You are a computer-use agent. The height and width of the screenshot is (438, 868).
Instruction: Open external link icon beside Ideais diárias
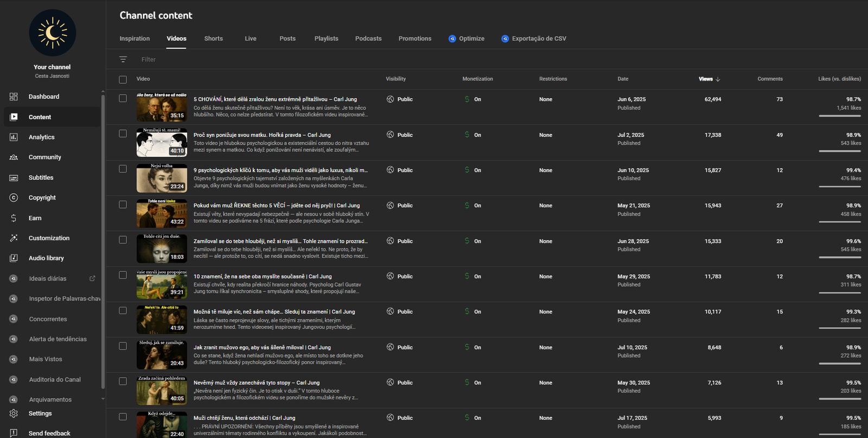(x=92, y=278)
